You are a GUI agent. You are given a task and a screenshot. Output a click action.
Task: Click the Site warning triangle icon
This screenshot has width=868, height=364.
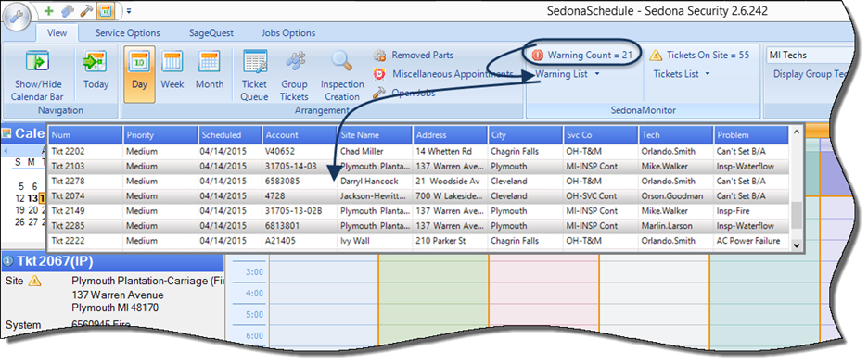pos(34,281)
